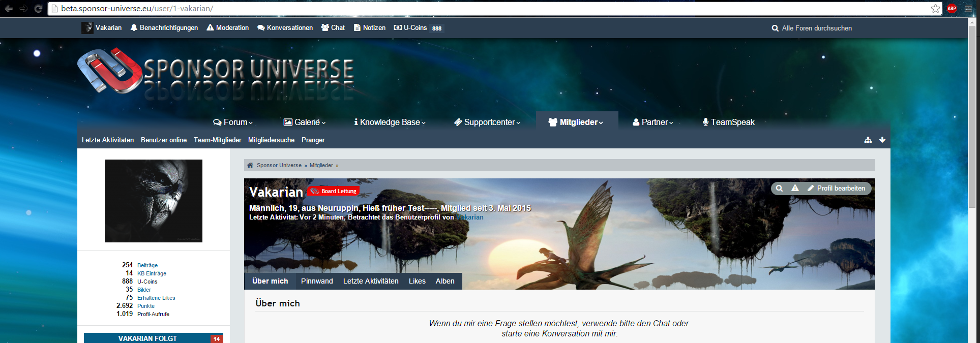Switch to the Pinnwand profile tab
Image resolution: width=980 pixels, height=343 pixels.
317,281
